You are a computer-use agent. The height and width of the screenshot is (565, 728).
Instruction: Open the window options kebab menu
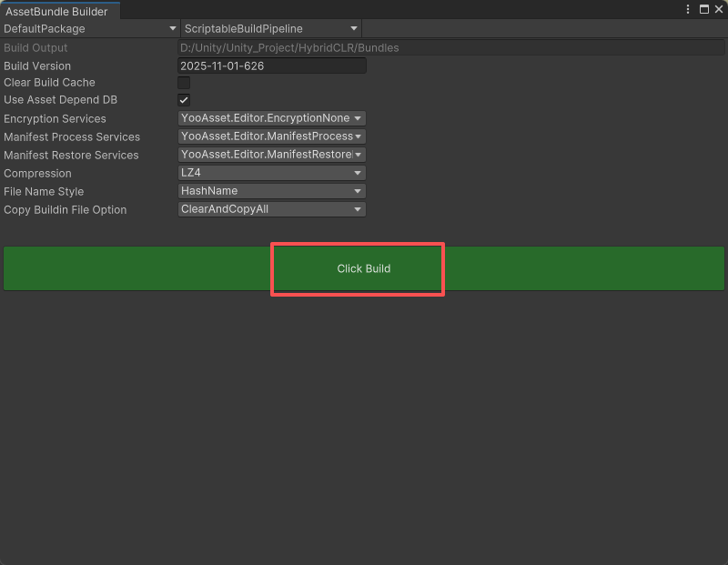point(688,9)
